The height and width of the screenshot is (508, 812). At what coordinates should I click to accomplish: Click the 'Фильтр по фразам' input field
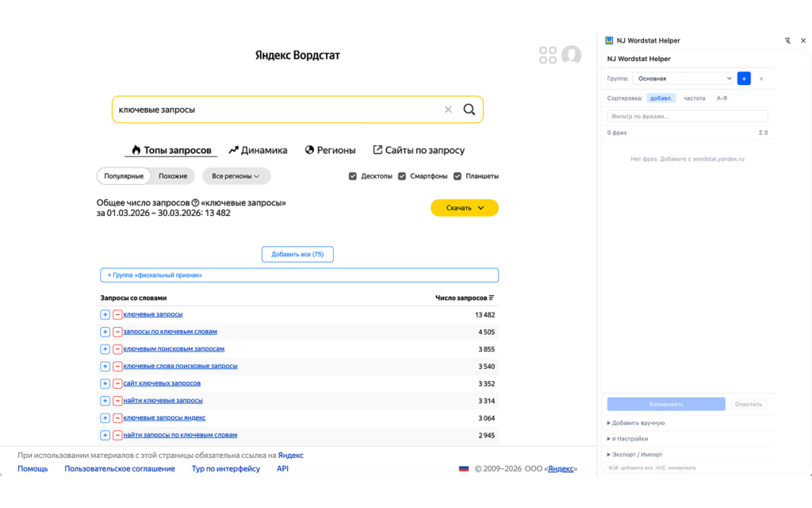(x=687, y=116)
